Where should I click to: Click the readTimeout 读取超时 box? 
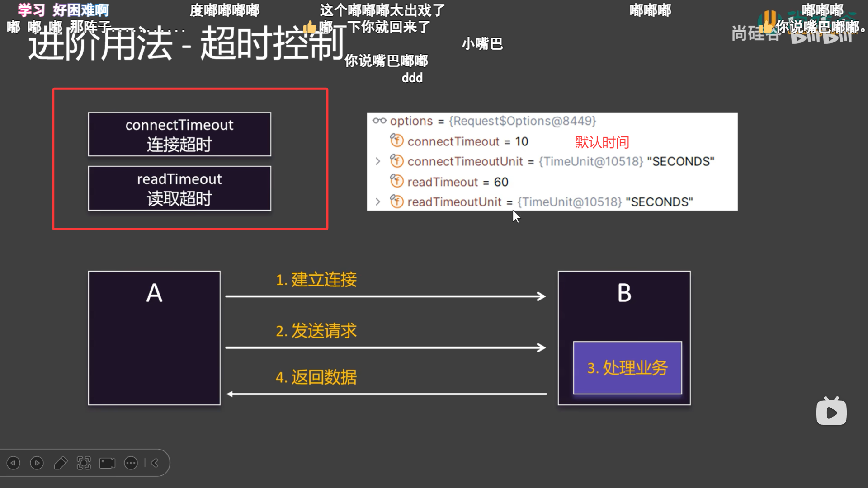pyautogui.click(x=179, y=188)
